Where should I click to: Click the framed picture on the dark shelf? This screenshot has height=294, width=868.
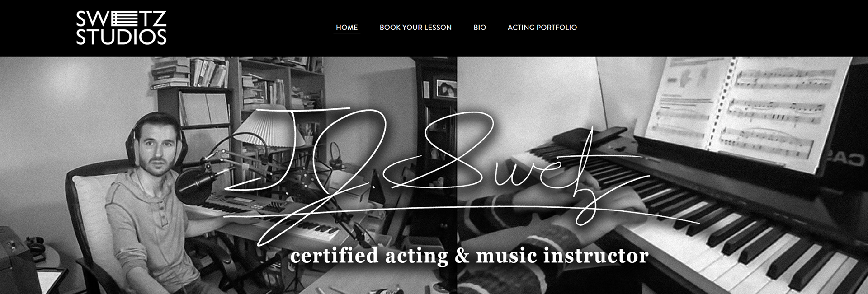[445, 88]
